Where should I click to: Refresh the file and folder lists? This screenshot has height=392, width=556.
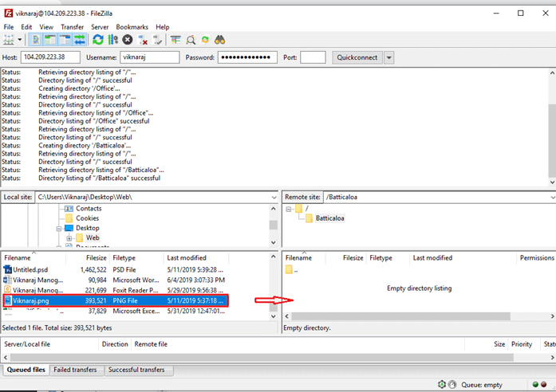[x=98, y=40]
